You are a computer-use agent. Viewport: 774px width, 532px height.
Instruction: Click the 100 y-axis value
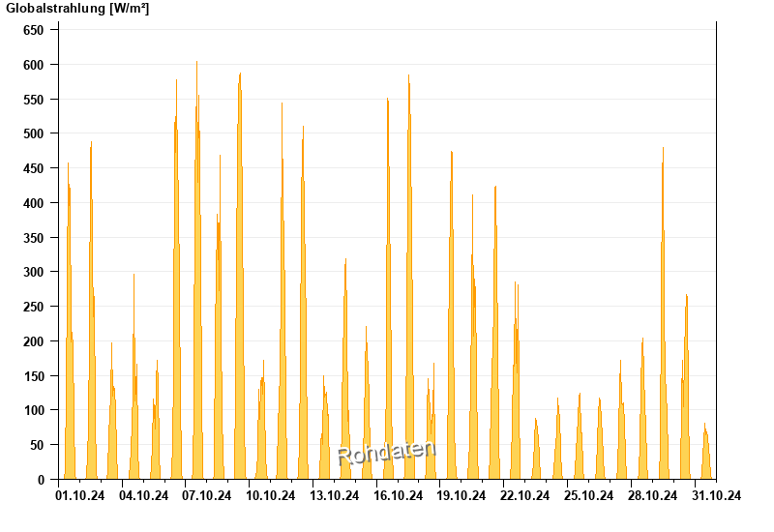tap(34, 410)
